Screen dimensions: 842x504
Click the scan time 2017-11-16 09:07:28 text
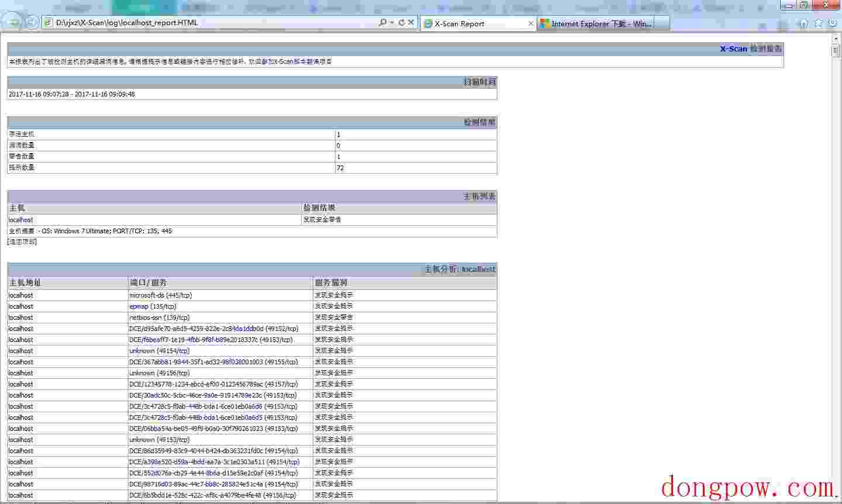click(71, 94)
